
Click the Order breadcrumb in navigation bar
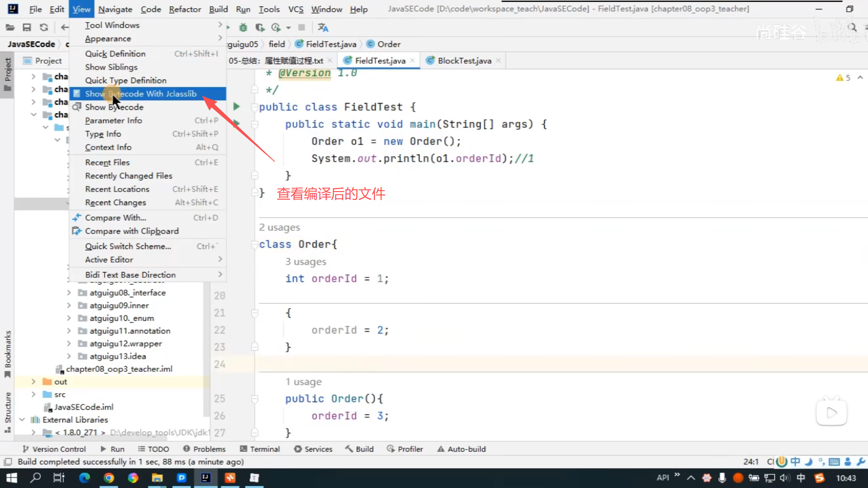pyautogui.click(x=388, y=44)
